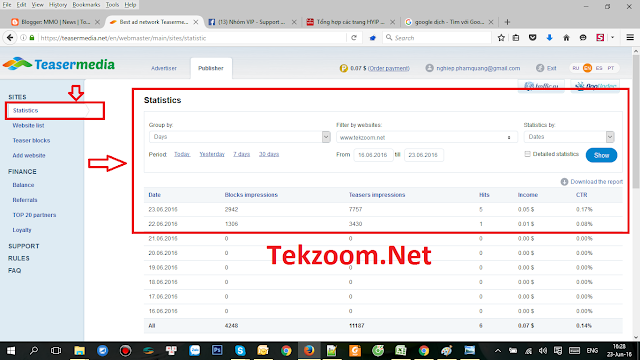640x360 pixels.
Task: Open Excel from the taskbar
Action: (400, 351)
